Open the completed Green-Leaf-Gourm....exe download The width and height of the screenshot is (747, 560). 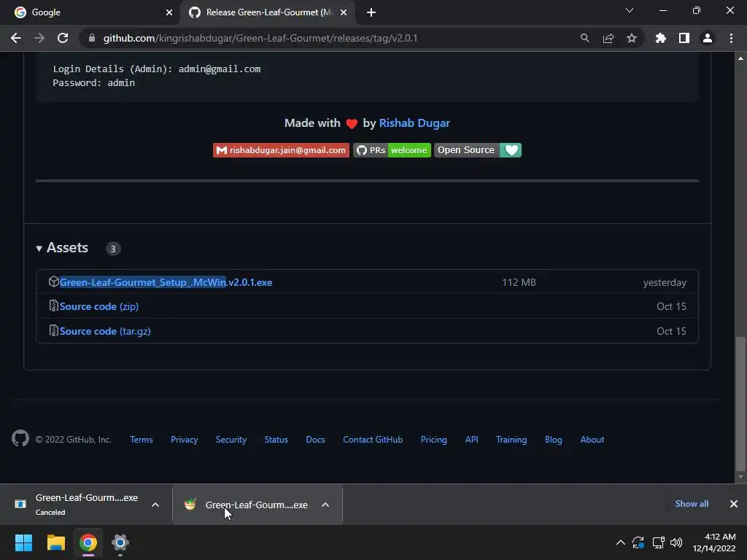[x=247, y=505]
